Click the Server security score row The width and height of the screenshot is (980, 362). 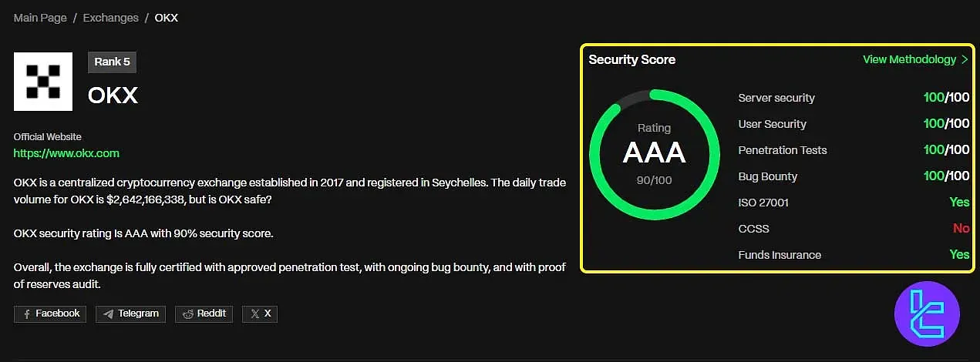click(776, 98)
